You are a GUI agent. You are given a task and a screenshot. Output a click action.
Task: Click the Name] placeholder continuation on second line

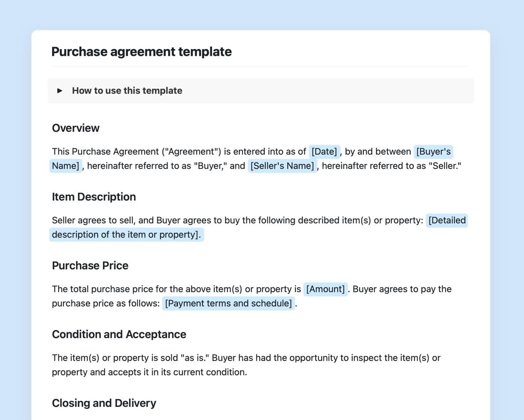coord(65,166)
